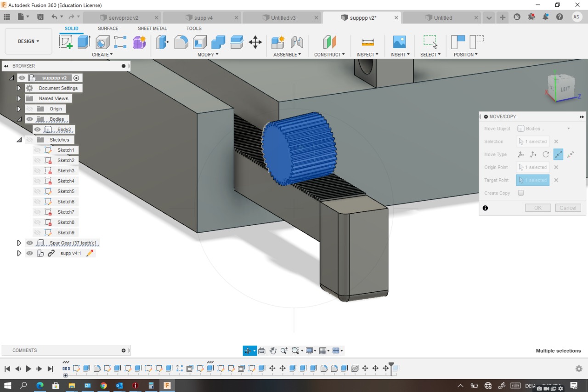Open the notifications bell

[545, 17]
